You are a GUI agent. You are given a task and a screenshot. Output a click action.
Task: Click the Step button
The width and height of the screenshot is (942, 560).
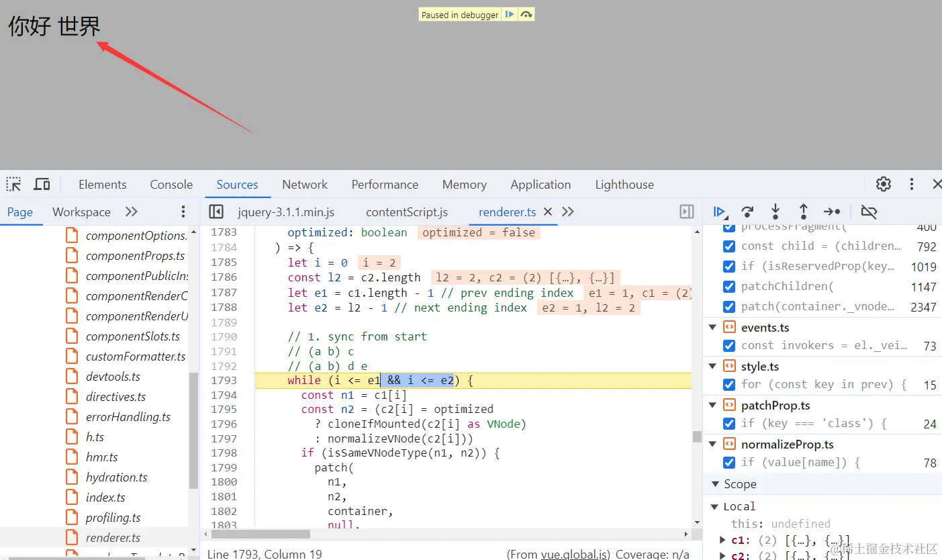point(832,212)
